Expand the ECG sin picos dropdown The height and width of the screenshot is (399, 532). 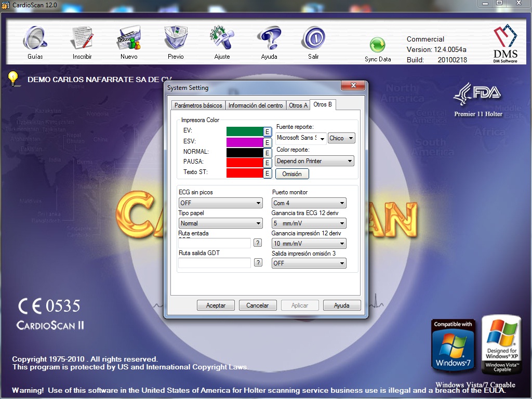tap(220, 203)
